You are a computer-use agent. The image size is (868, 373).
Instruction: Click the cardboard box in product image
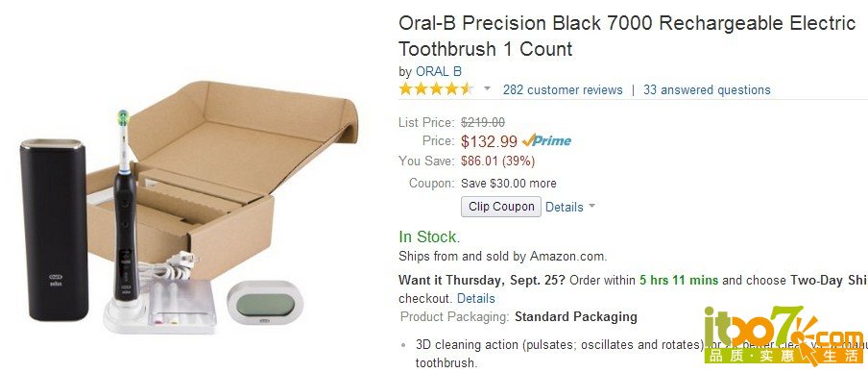pos(222,177)
